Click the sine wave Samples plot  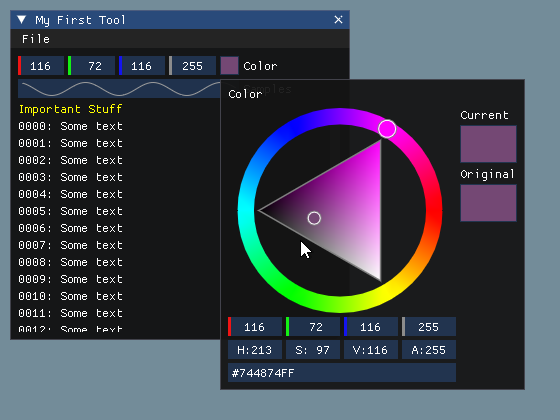point(119,89)
